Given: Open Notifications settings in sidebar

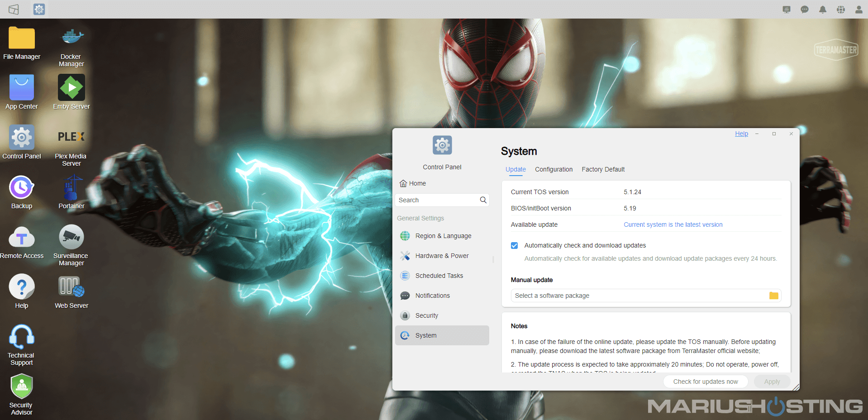Looking at the screenshot, I should pos(442,296).
